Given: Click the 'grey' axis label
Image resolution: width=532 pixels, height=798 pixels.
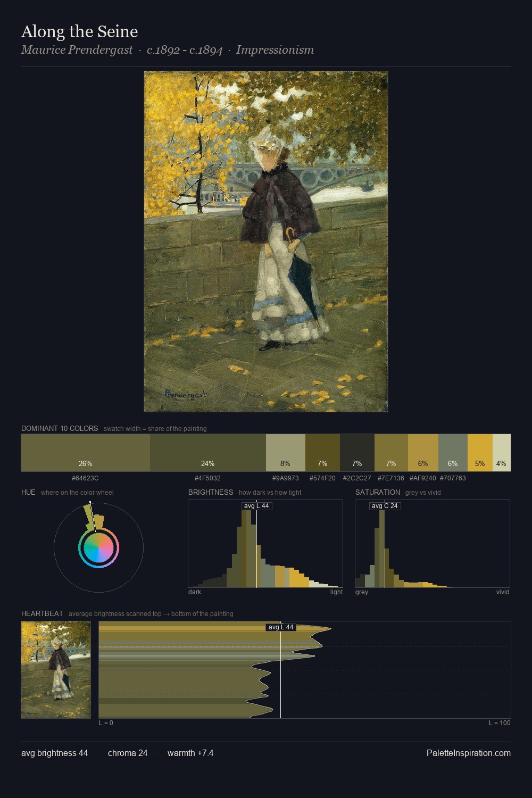Looking at the screenshot, I should coord(362,592).
